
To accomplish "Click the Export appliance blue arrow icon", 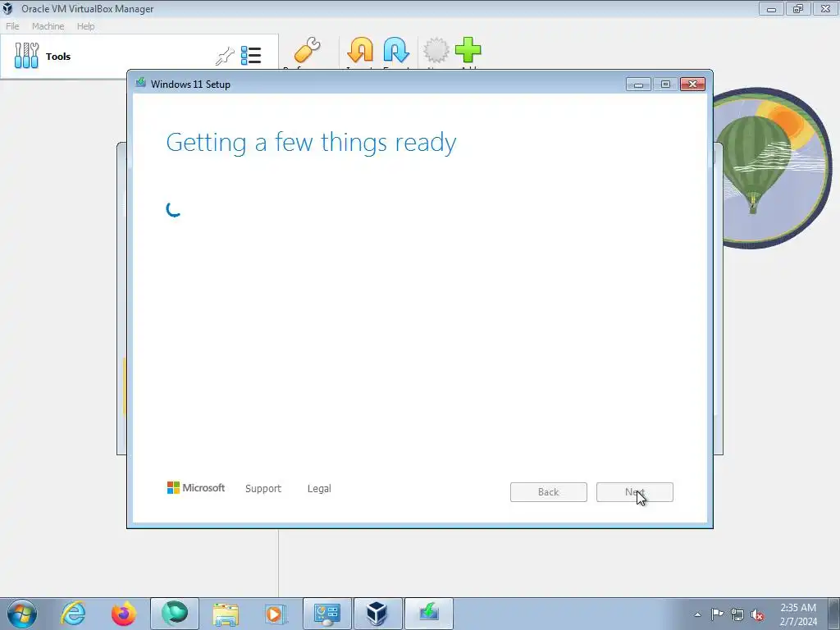I will [x=396, y=51].
